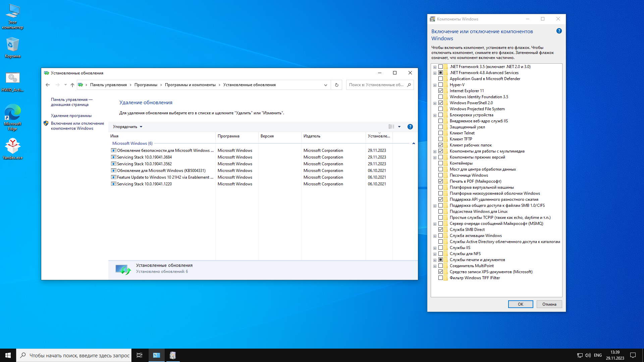Sort the list by the Издатель column header
Image resolution: width=644 pixels, height=362 pixels.
[x=312, y=136]
